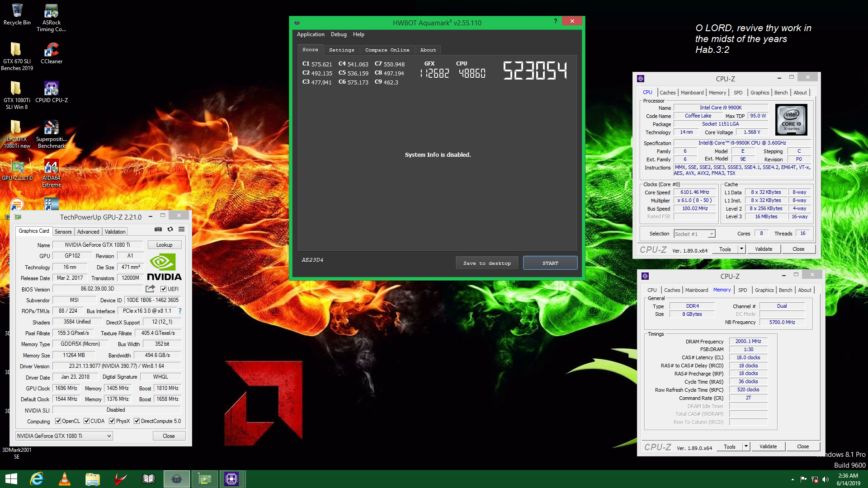
Task: Show hidden tray icons arrow
Action: [x=793, y=479]
